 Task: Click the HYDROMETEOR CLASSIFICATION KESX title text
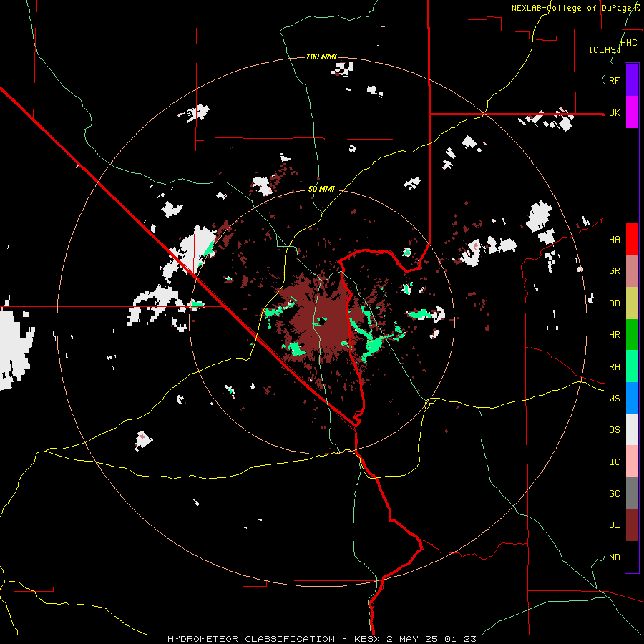(x=322, y=639)
